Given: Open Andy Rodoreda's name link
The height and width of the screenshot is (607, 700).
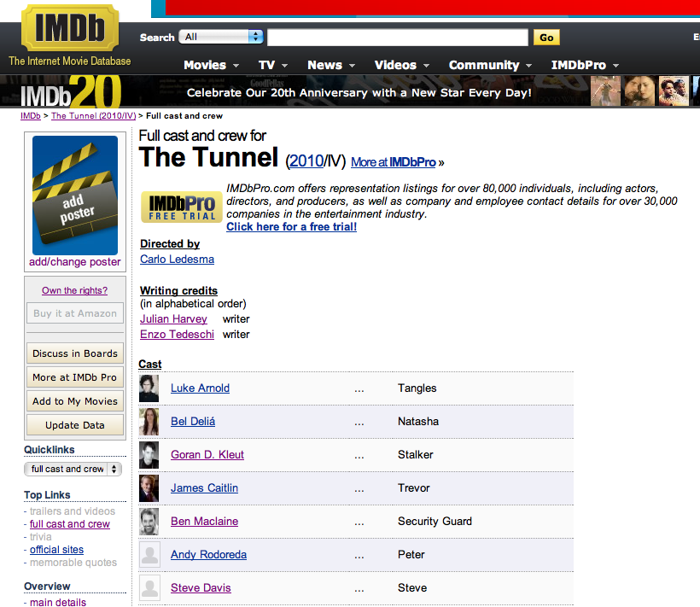Looking at the screenshot, I should coord(209,554).
